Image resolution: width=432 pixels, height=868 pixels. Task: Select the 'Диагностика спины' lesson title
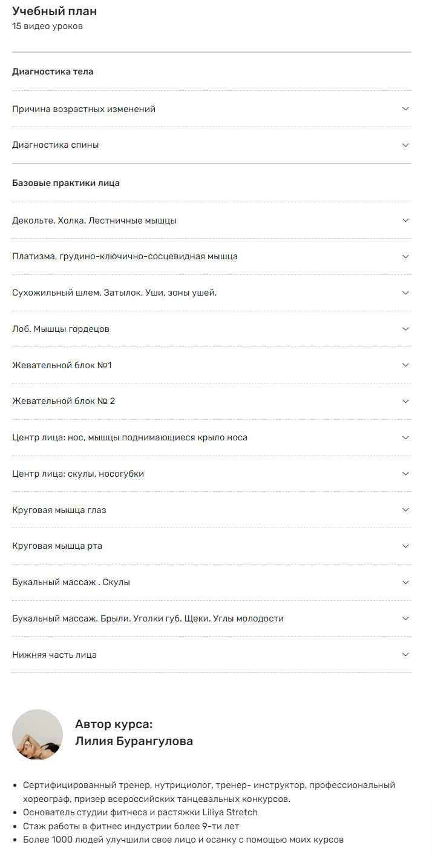(x=56, y=145)
